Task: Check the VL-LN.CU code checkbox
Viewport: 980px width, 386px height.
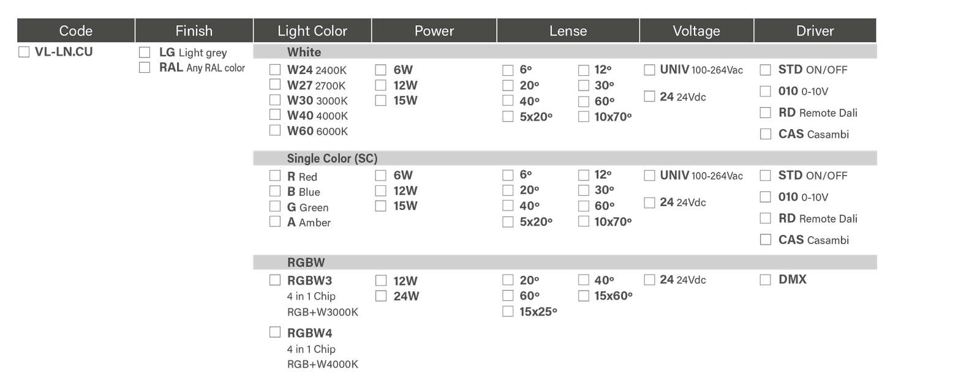Action: click(24, 52)
